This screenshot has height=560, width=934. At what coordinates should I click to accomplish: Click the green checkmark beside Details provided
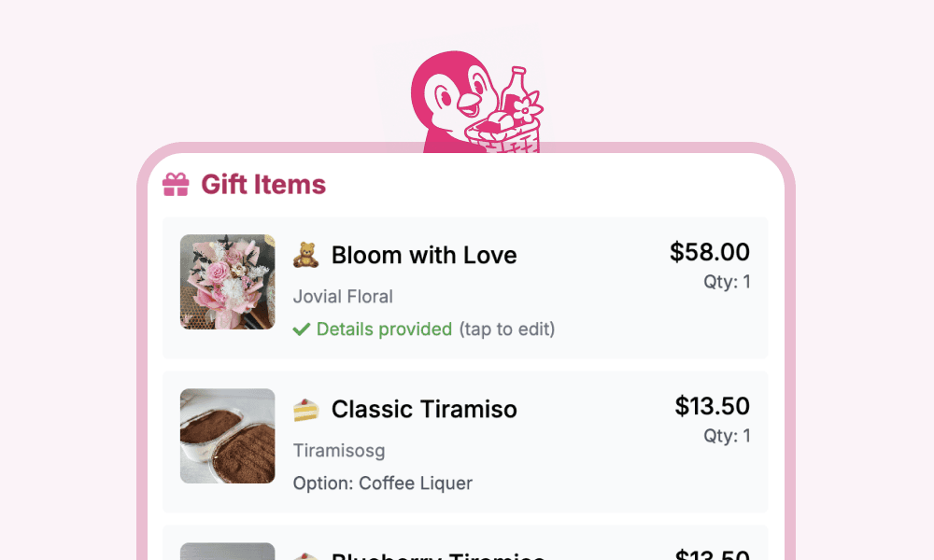tap(302, 329)
